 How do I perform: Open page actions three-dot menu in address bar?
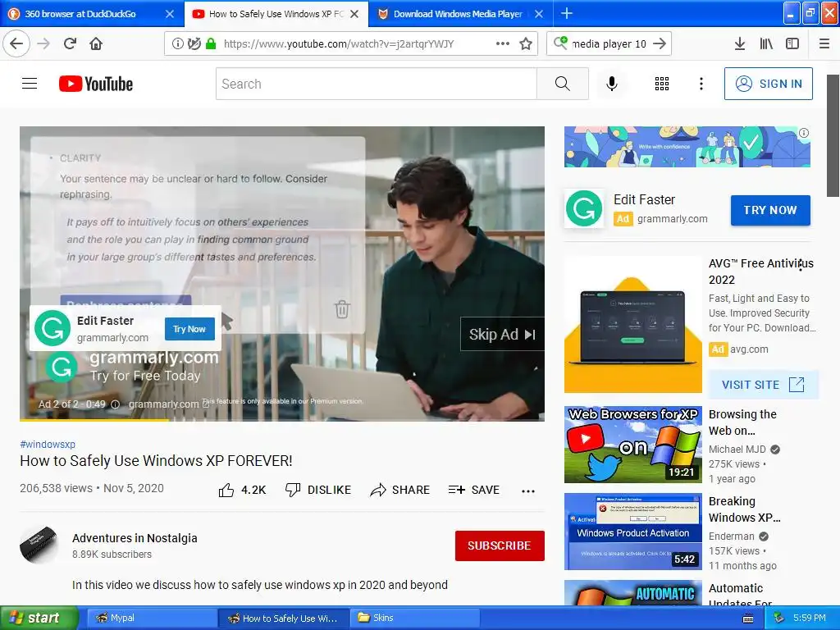[503, 44]
